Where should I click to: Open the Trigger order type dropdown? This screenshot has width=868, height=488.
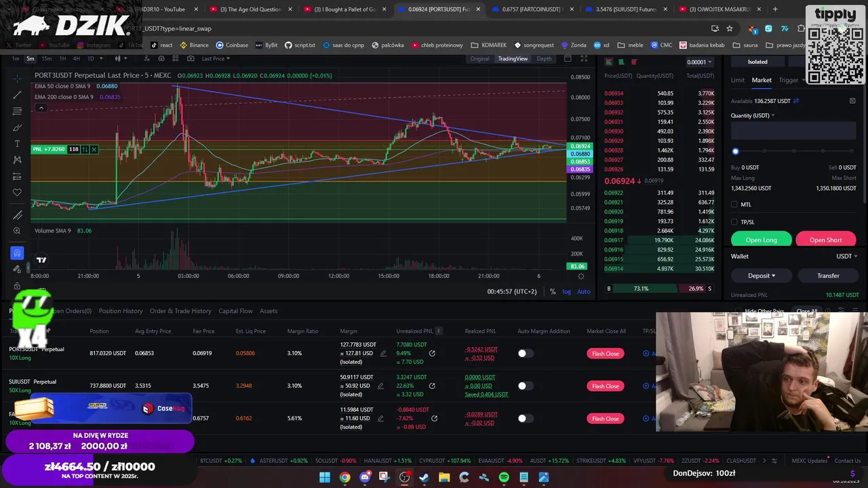[792, 80]
